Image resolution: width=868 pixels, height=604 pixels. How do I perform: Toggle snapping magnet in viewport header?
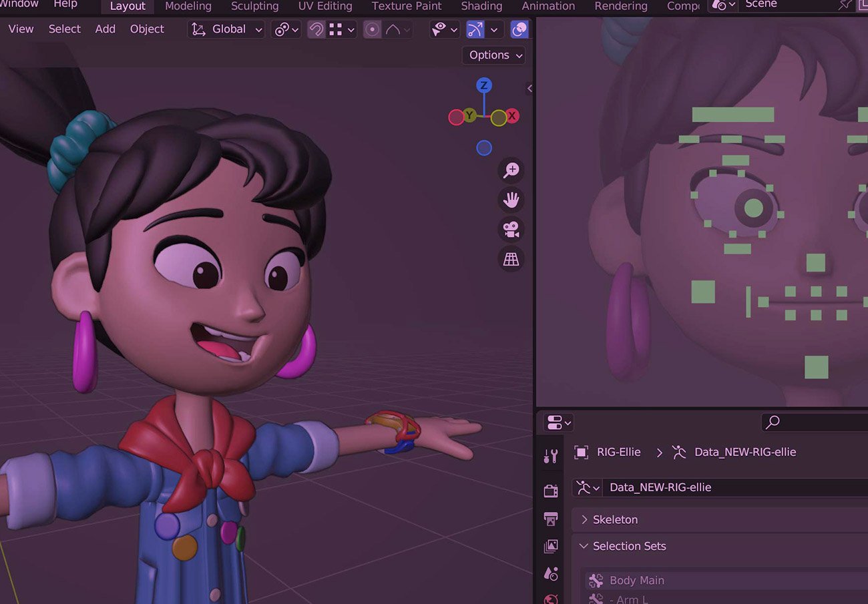click(x=316, y=29)
